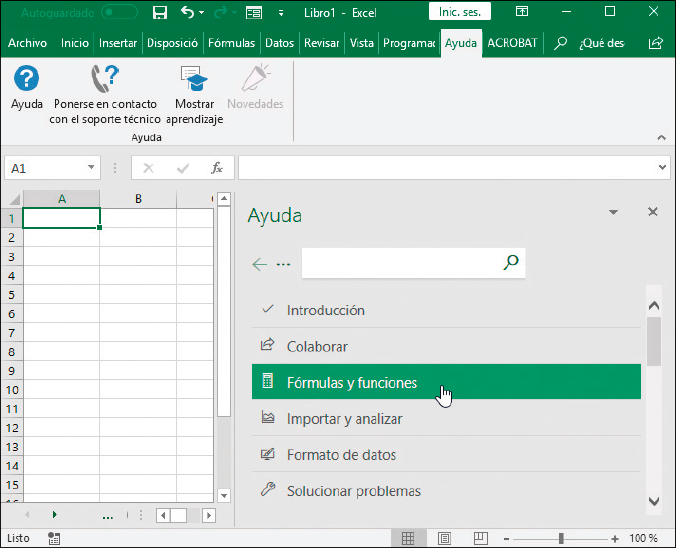Open the Ayuda pane options dropdown arrow
This screenshot has width=676, height=548.
pyautogui.click(x=614, y=212)
